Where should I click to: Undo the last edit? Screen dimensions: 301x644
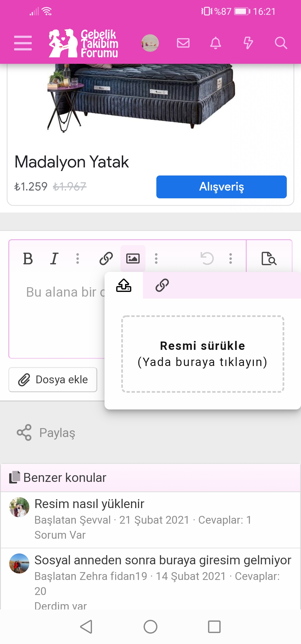point(207,258)
